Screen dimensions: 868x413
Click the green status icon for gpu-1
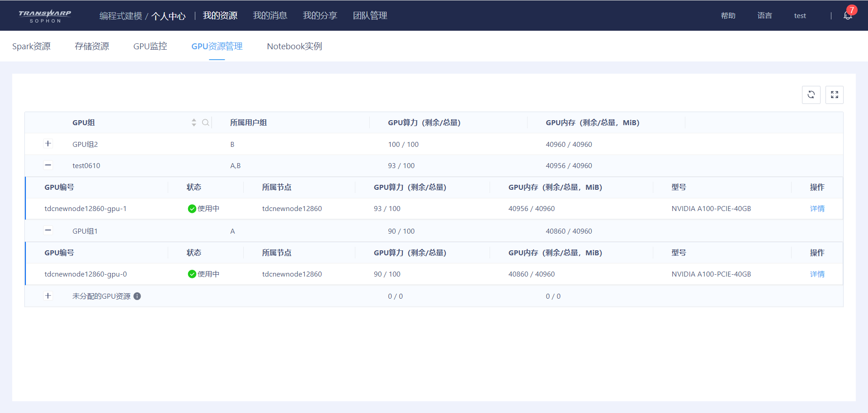pyautogui.click(x=192, y=209)
